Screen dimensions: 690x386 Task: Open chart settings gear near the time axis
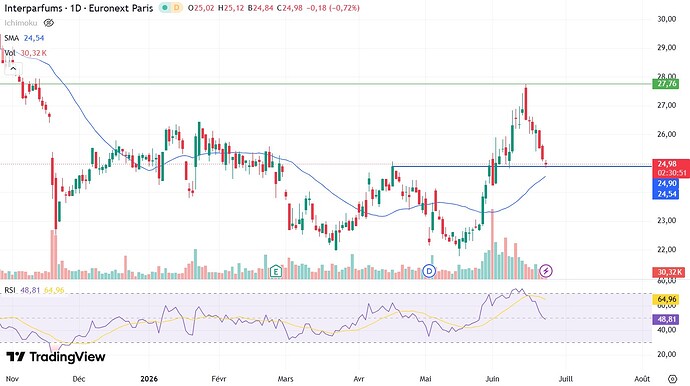(672, 379)
